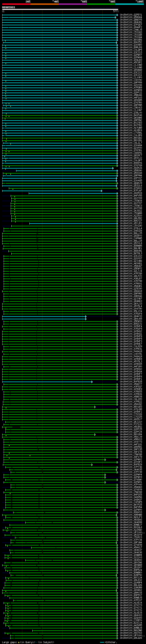This screenshot has width=146, height=644.
Task: Click the green ~80% identity color segment
Action: pos(101,4)
